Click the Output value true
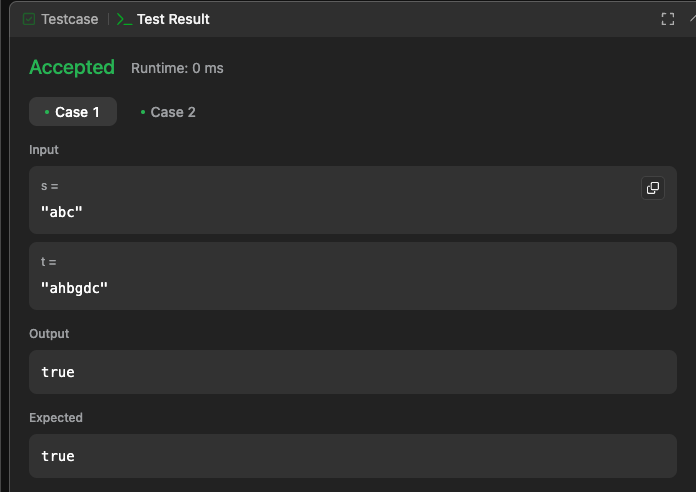This screenshot has height=492, width=696. [x=58, y=372]
